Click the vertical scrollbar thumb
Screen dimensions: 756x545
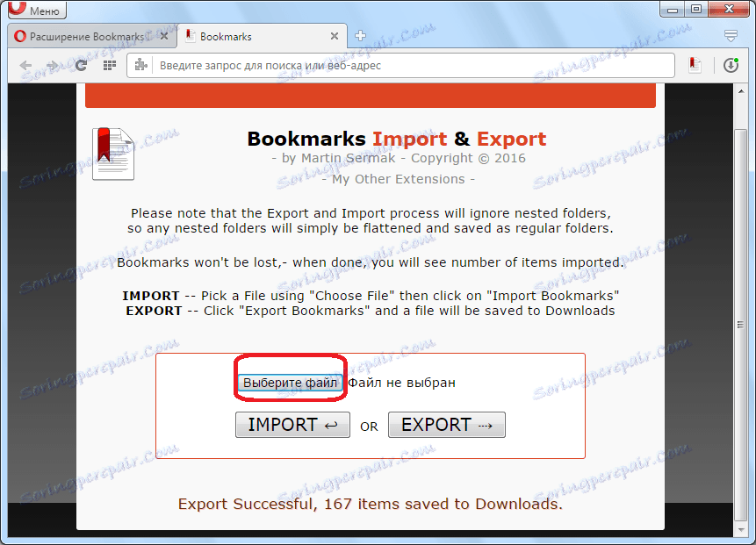coord(741,326)
